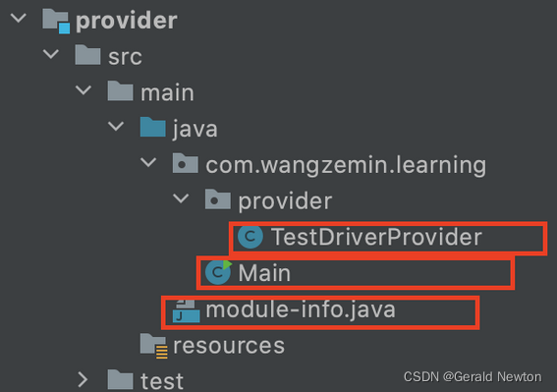
Task: Collapse the java source folder chevron
Action: tap(116, 126)
